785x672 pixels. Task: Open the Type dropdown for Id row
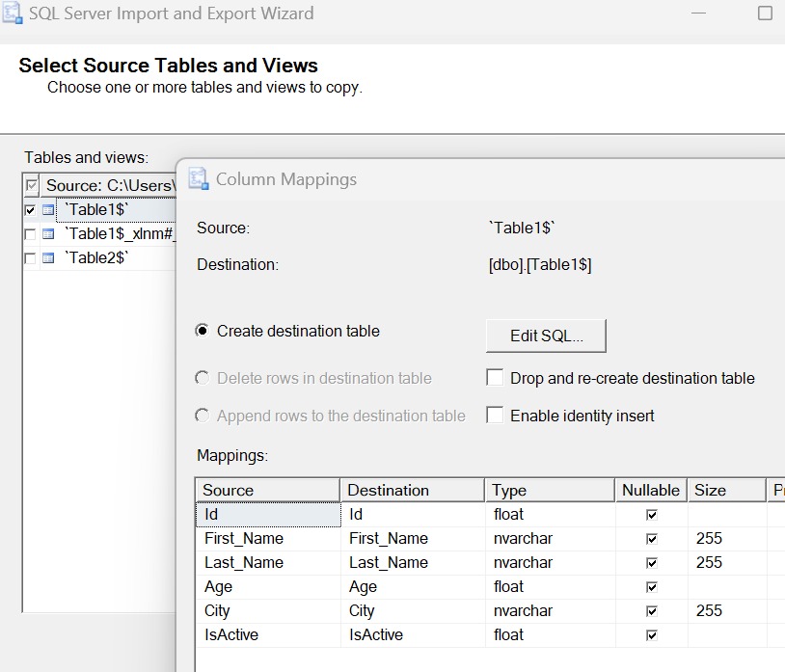(550, 515)
